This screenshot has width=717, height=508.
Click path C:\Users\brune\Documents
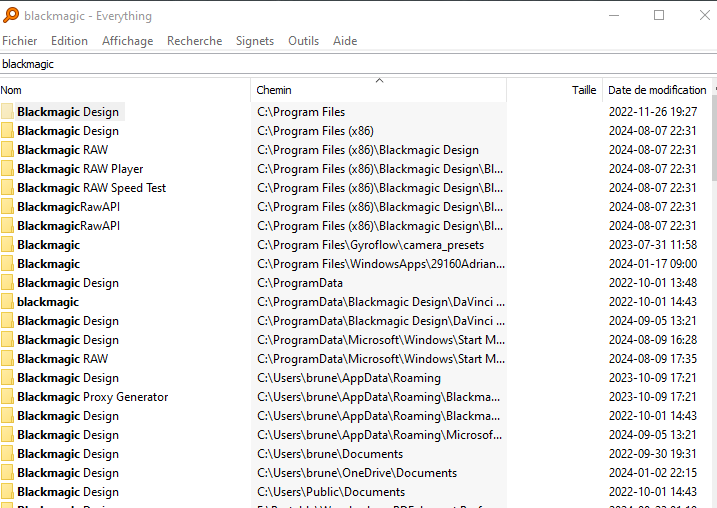[330, 454]
